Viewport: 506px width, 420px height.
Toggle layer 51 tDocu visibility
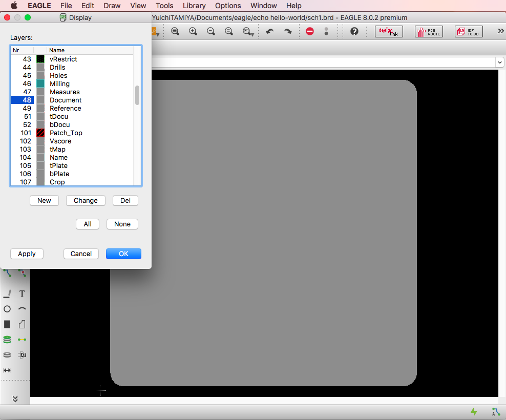pyautogui.click(x=22, y=117)
